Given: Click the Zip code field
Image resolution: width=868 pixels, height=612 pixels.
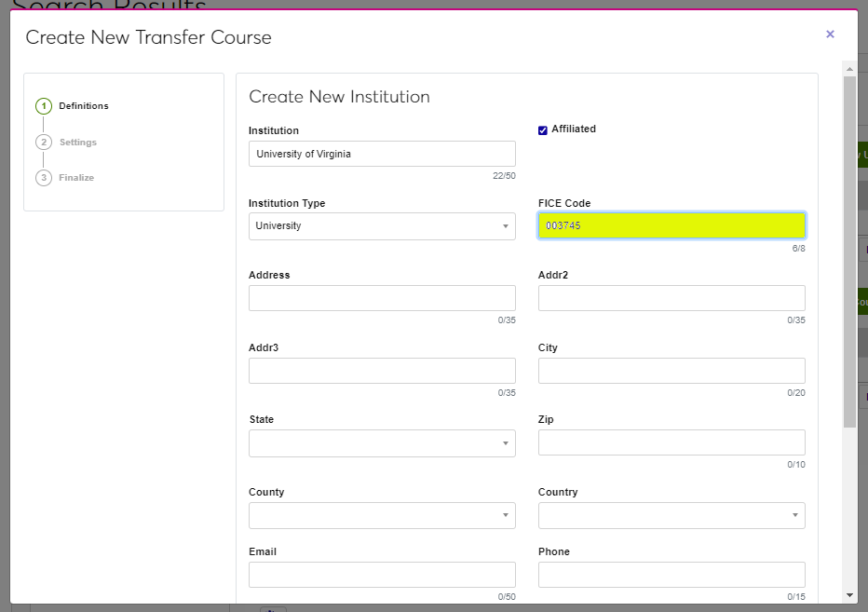Looking at the screenshot, I should (x=671, y=442).
